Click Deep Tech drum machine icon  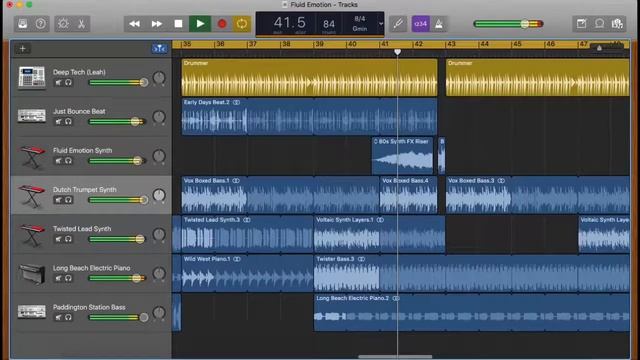point(31,78)
